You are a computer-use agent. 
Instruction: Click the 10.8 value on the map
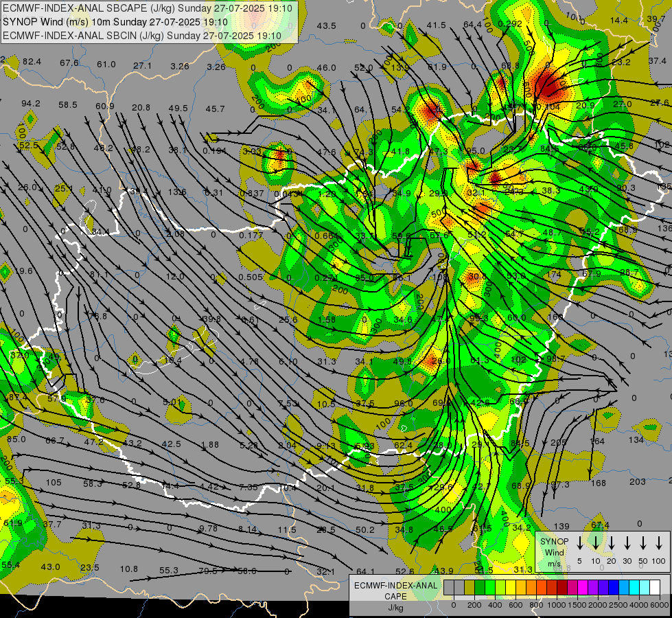click(128, 569)
